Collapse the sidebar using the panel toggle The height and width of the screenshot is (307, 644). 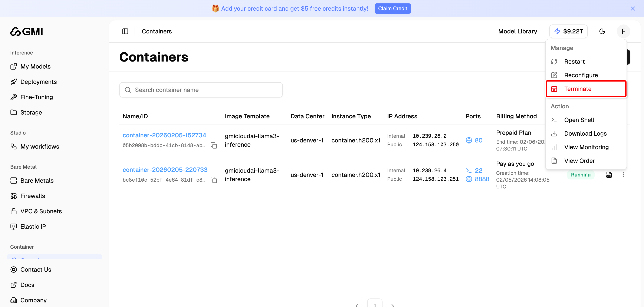tap(125, 31)
